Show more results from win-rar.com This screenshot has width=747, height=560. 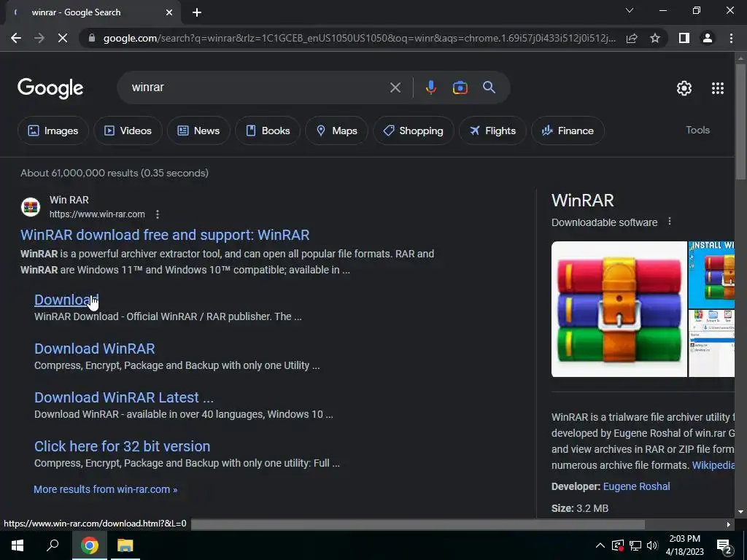[105, 489]
